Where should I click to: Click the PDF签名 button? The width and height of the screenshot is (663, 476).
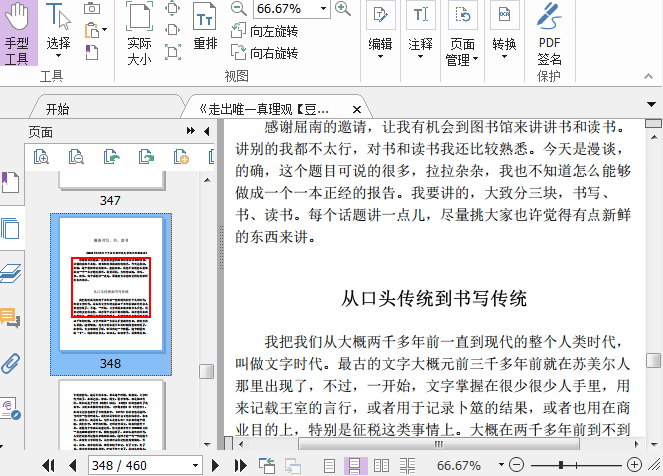click(x=549, y=34)
